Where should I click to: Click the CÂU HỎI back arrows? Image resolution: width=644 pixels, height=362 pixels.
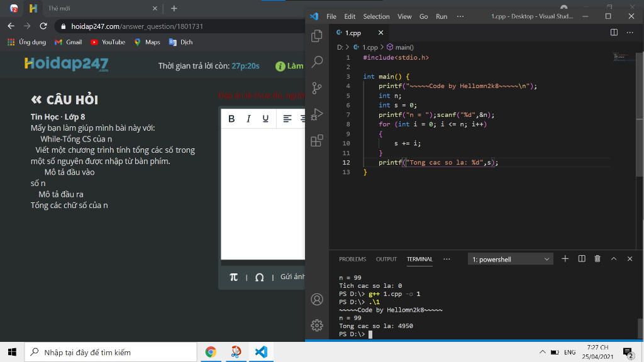[x=36, y=99]
